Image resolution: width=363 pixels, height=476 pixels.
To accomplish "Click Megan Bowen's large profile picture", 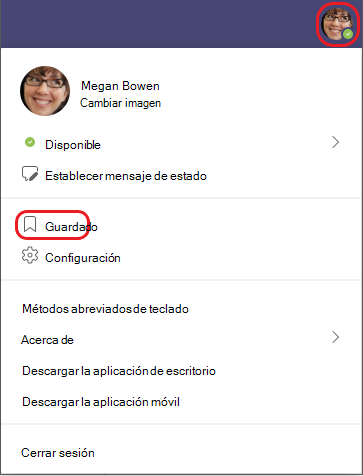I will click(x=45, y=91).
